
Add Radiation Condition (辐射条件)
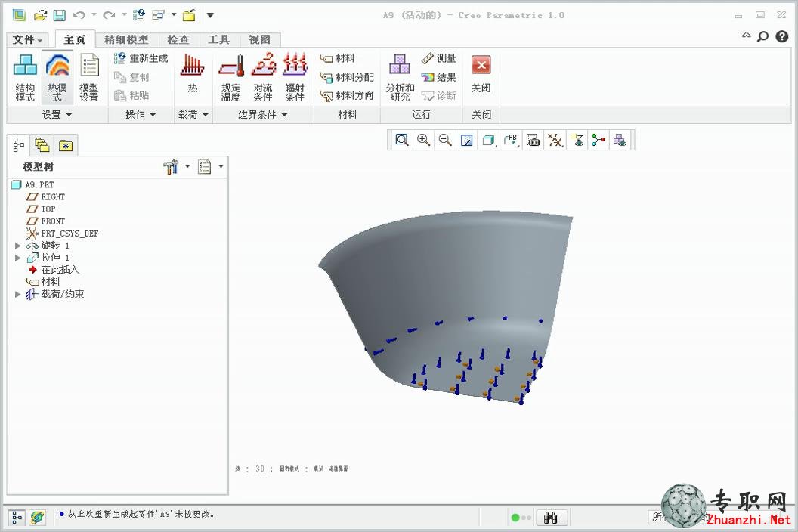click(295, 77)
